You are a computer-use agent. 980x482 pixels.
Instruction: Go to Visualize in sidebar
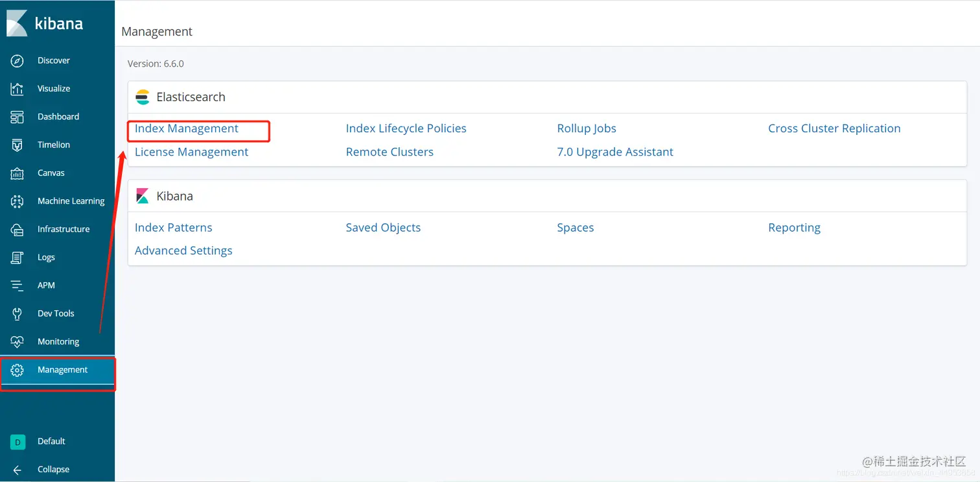click(54, 89)
